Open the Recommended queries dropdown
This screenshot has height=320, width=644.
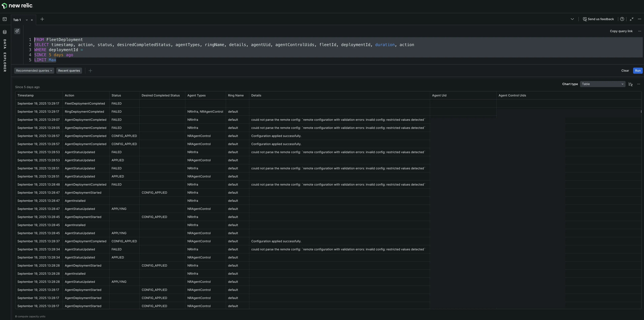click(x=34, y=71)
